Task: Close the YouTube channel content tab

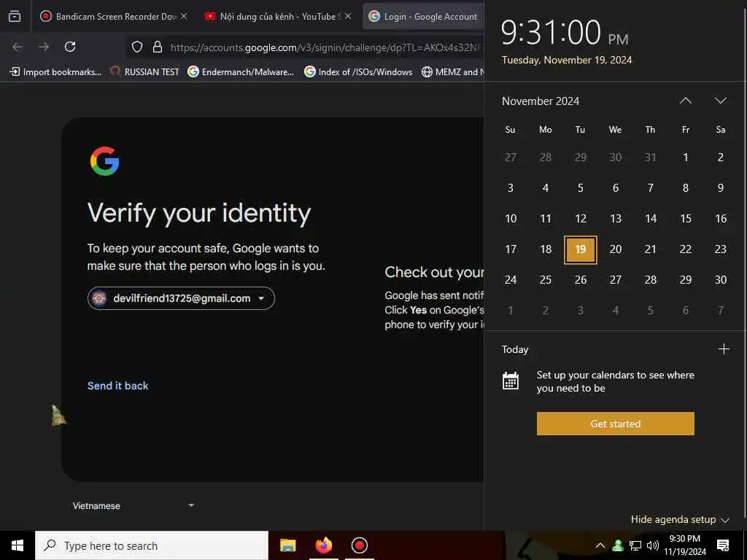Action: [348, 16]
